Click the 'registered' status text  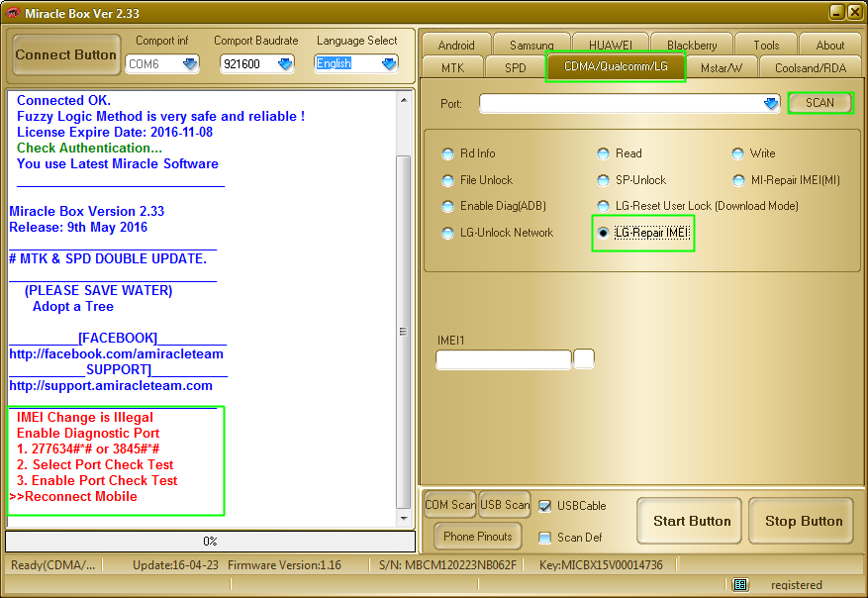pos(796,585)
